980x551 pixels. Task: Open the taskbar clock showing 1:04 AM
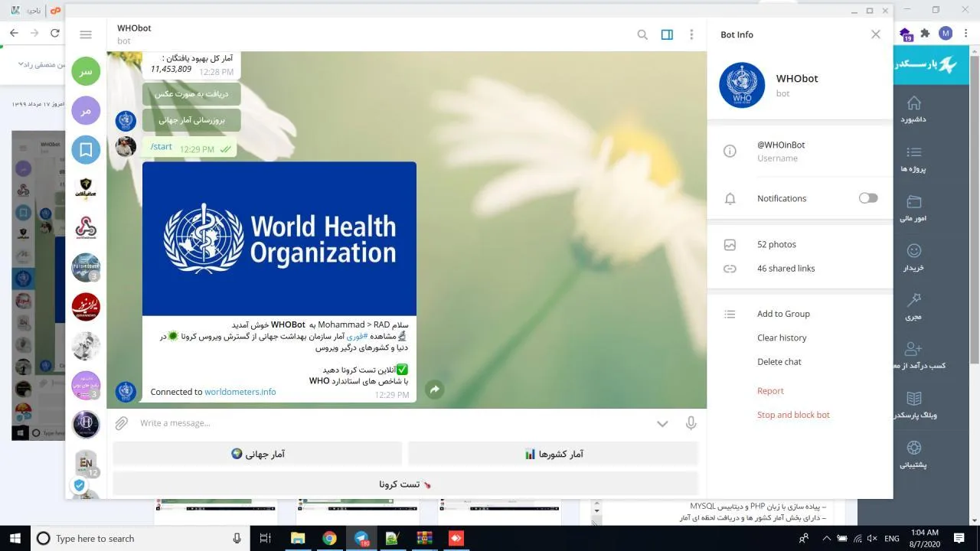(926, 538)
